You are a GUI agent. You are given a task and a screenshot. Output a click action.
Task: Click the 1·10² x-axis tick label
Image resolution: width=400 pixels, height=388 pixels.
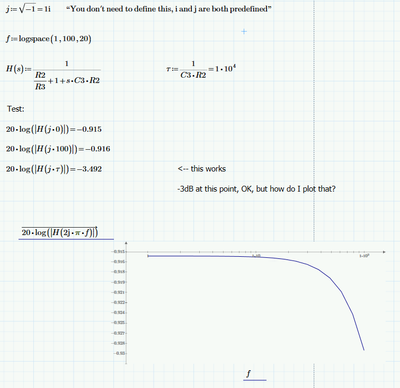point(364,256)
